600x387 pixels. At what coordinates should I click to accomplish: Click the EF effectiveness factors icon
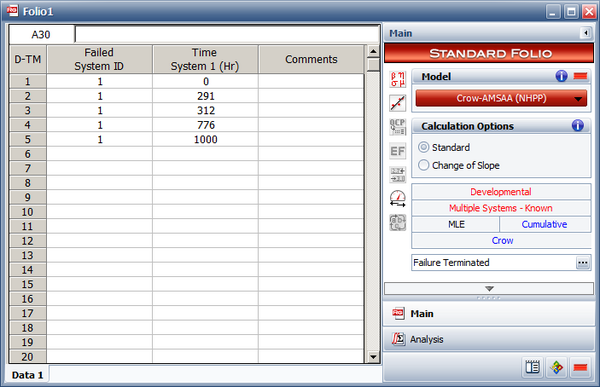[398, 151]
